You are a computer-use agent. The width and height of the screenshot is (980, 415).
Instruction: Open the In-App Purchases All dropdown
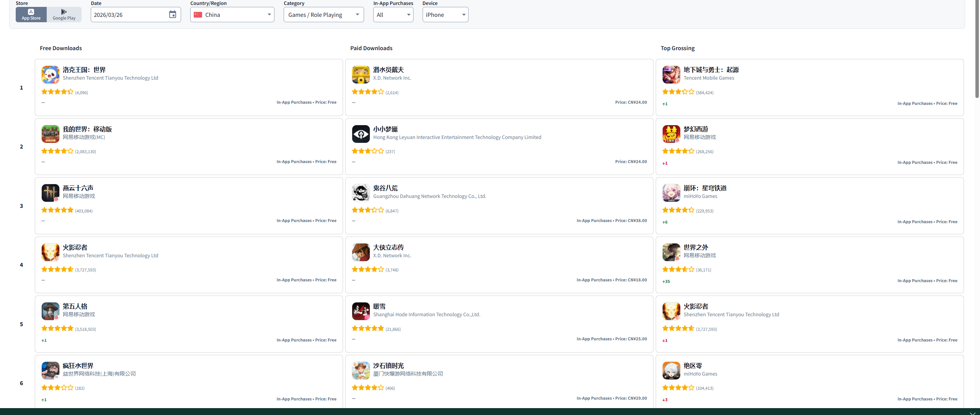click(x=393, y=15)
